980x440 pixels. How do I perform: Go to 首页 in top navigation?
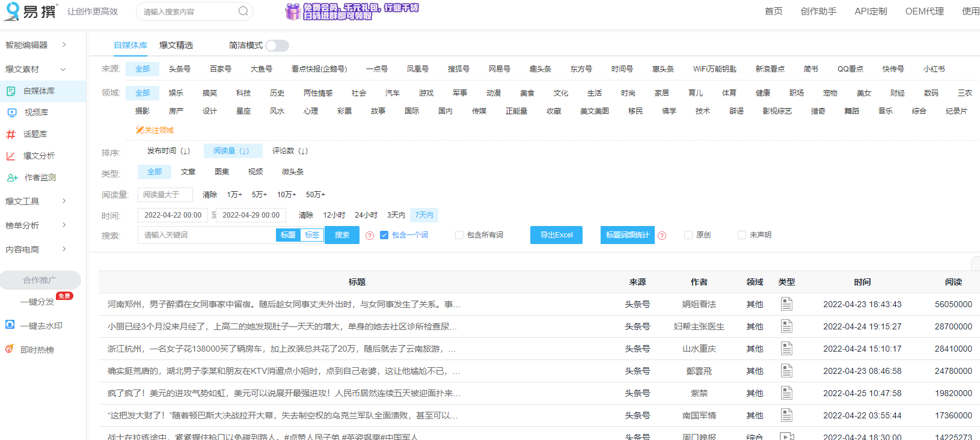[x=774, y=11]
